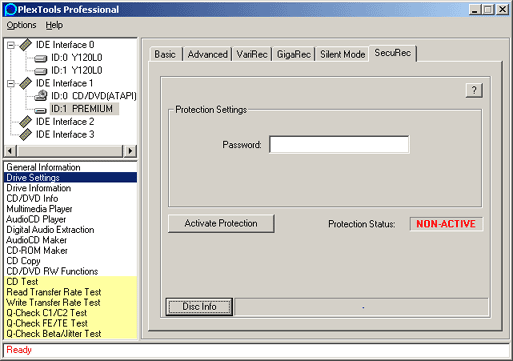This screenshot has width=513, height=361.
Task: Click the Disc Info button
Action: coord(199,307)
